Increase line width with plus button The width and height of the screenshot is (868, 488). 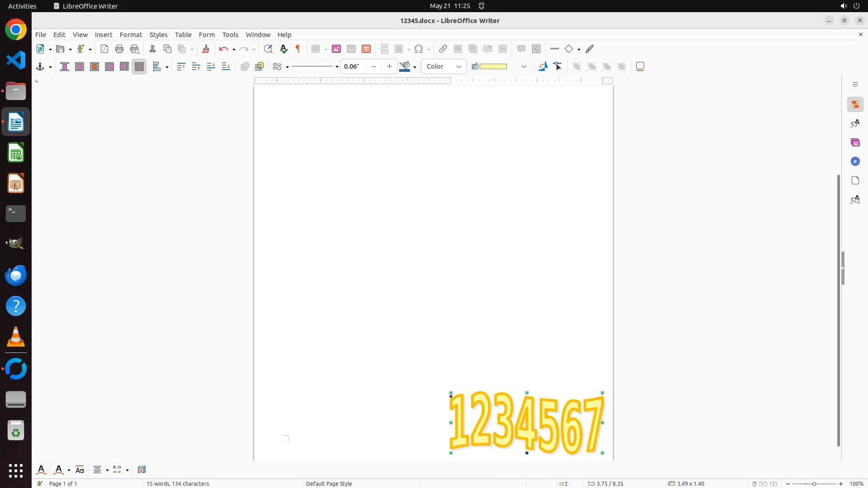(389, 67)
